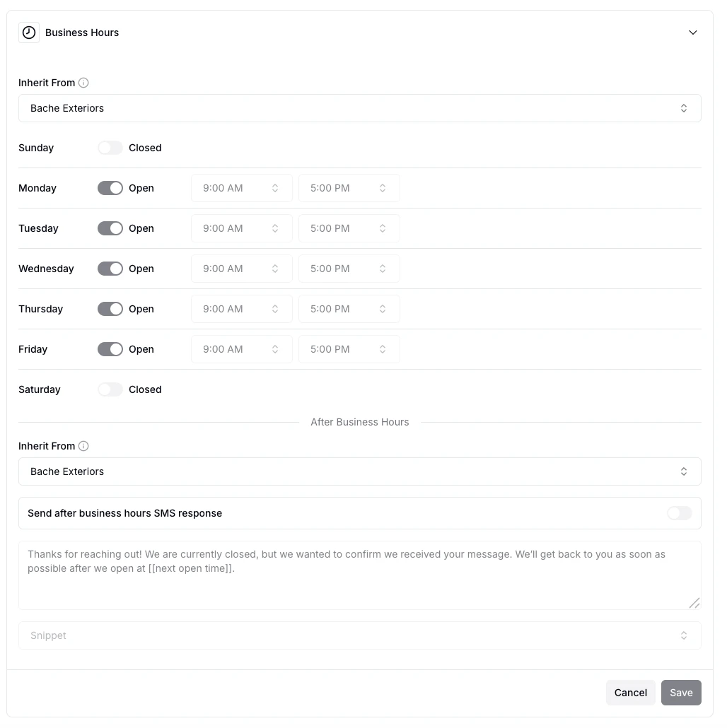727x728 pixels.
Task: Open Thursday closing time selector
Action: point(349,309)
